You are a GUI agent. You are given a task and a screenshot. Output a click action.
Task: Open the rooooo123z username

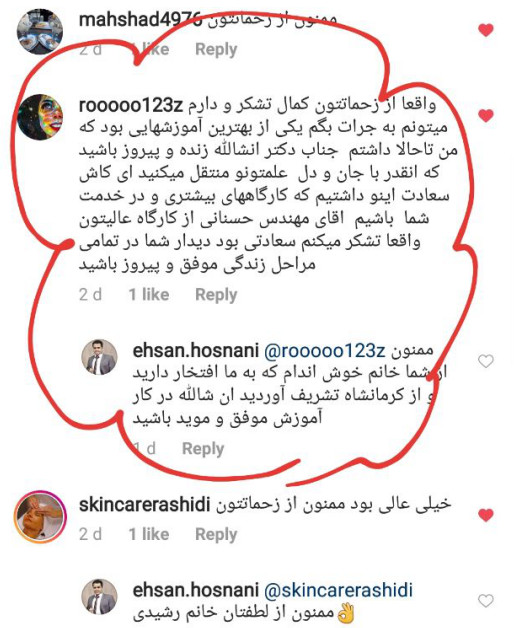click(x=131, y=106)
